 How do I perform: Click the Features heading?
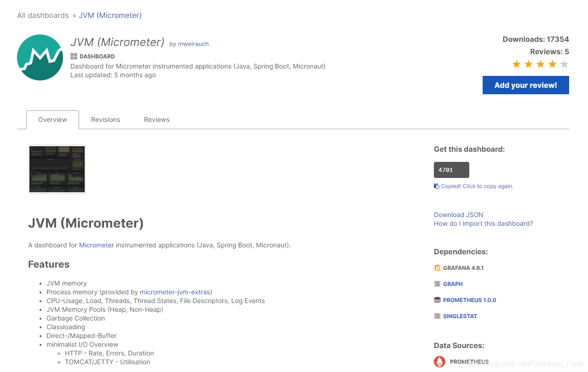[x=49, y=264]
